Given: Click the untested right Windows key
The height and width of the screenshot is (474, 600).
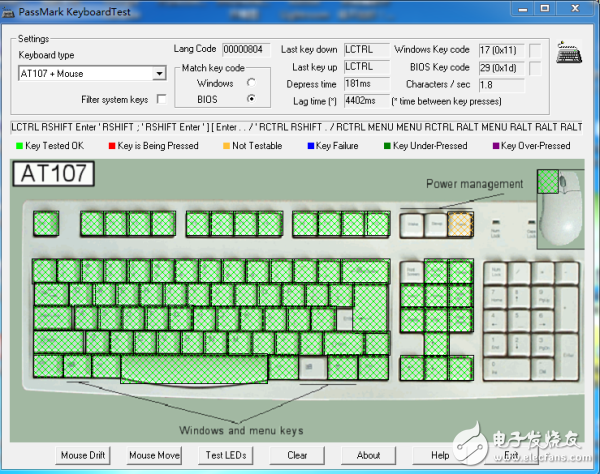Looking at the screenshot, I should pos(313,368).
